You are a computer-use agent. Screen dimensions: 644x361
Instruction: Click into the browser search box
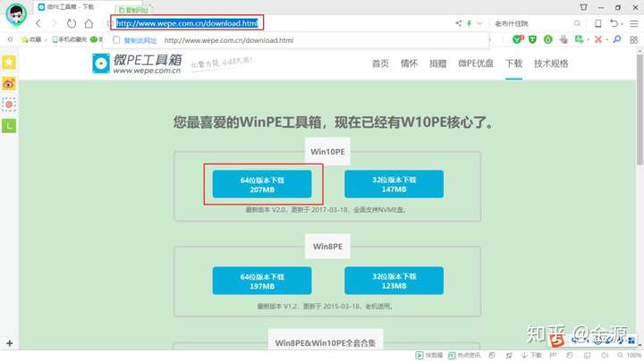[532, 23]
